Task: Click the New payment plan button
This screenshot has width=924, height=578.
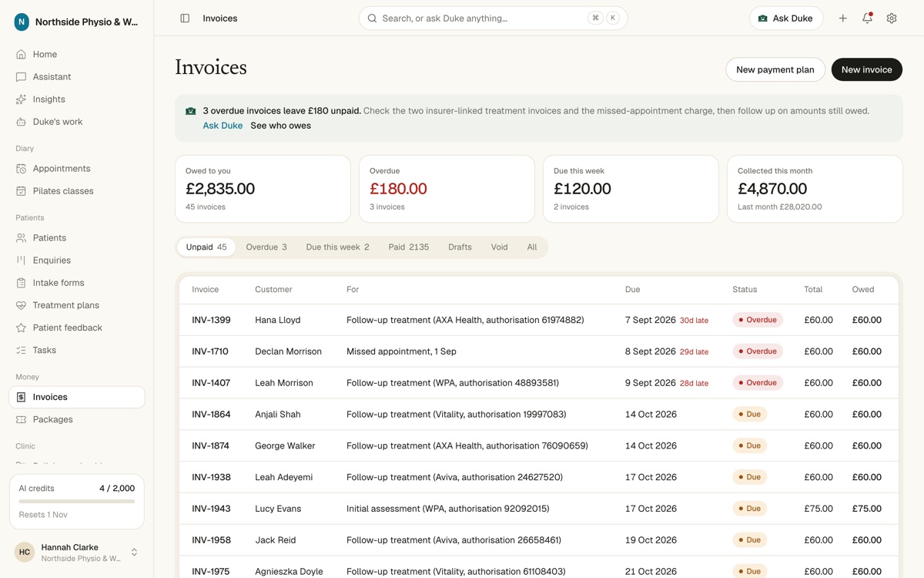Action: point(775,69)
